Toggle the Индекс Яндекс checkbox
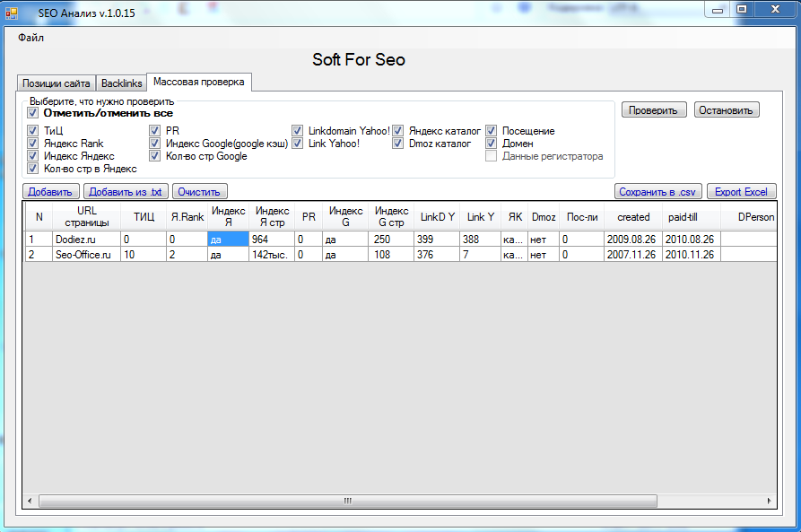The height and width of the screenshot is (532, 801). coord(32,156)
